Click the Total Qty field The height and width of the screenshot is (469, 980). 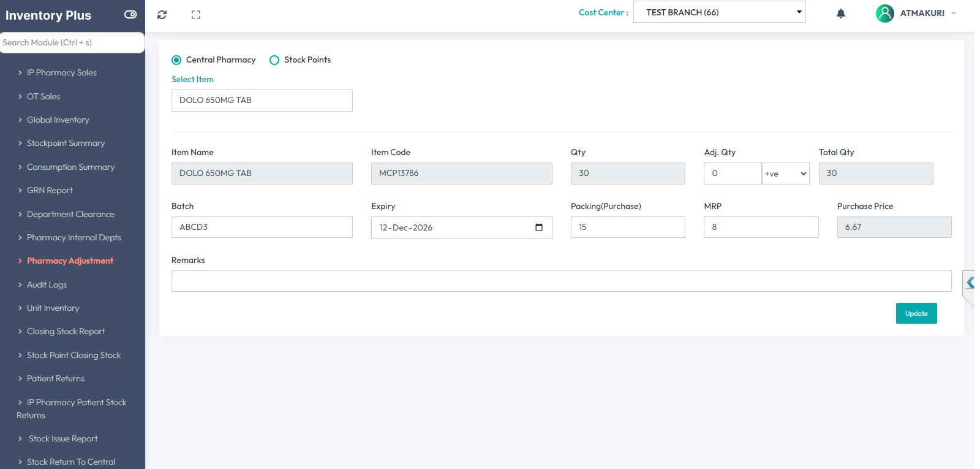tap(876, 173)
